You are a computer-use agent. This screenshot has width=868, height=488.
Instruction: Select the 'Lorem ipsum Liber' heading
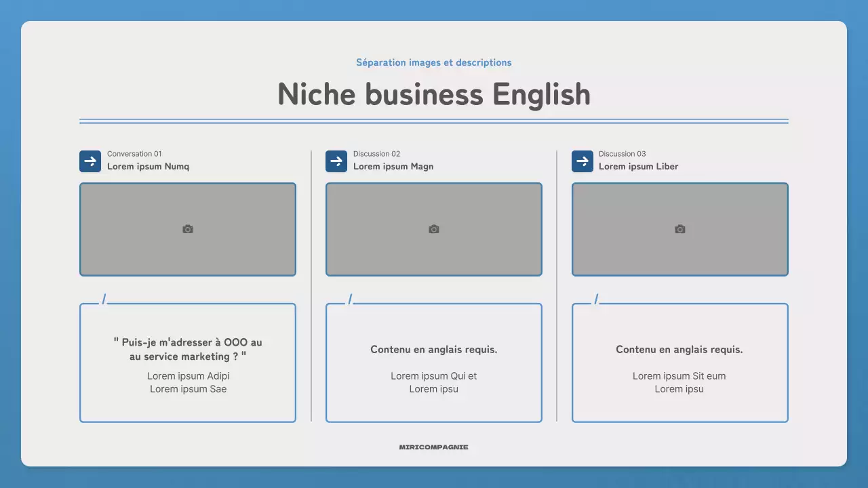pyautogui.click(x=638, y=167)
